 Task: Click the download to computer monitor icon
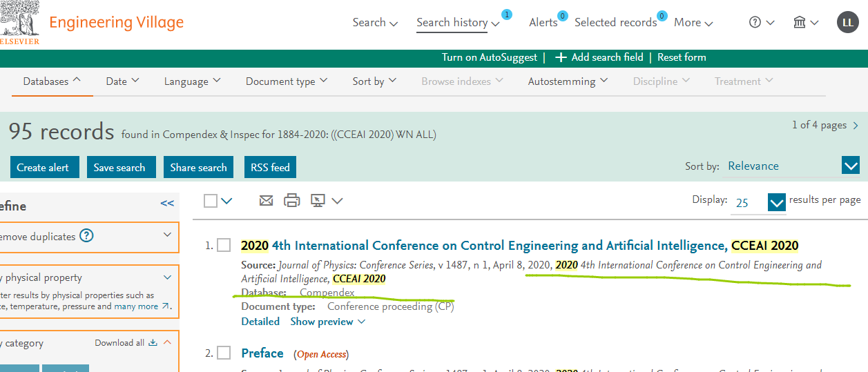click(x=318, y=201)
